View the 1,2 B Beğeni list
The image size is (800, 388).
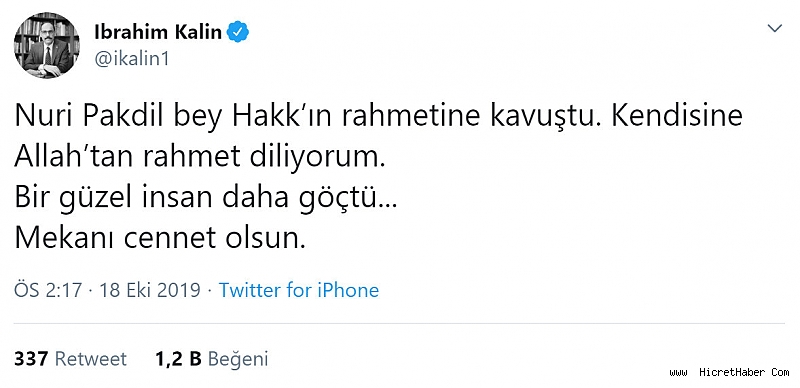[212, 359]
